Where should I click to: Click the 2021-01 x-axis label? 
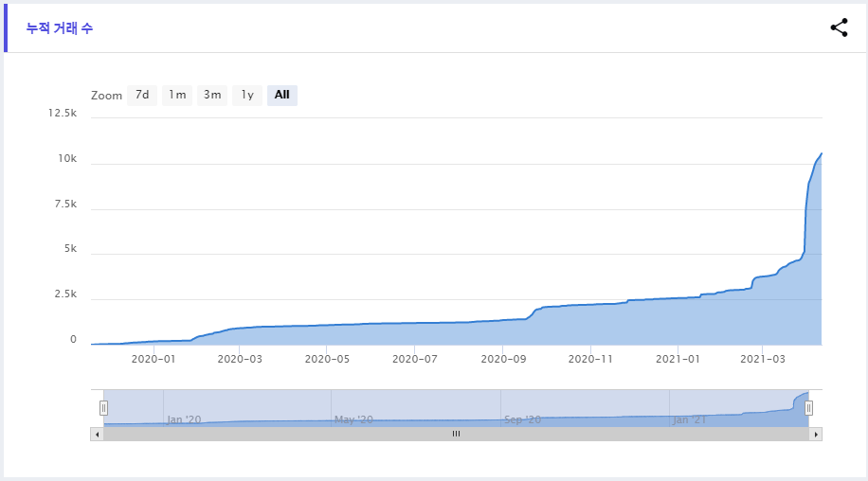pos(678,359)
